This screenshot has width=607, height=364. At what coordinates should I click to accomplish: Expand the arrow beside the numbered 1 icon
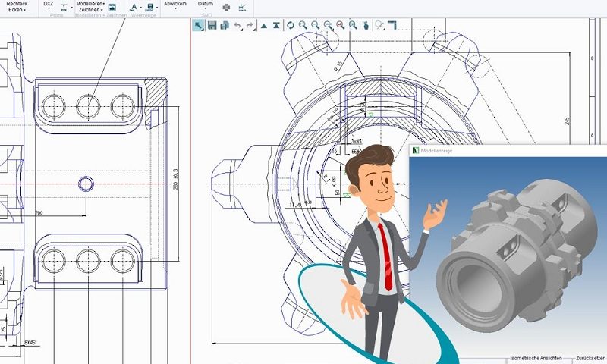[x=71, y=8]
